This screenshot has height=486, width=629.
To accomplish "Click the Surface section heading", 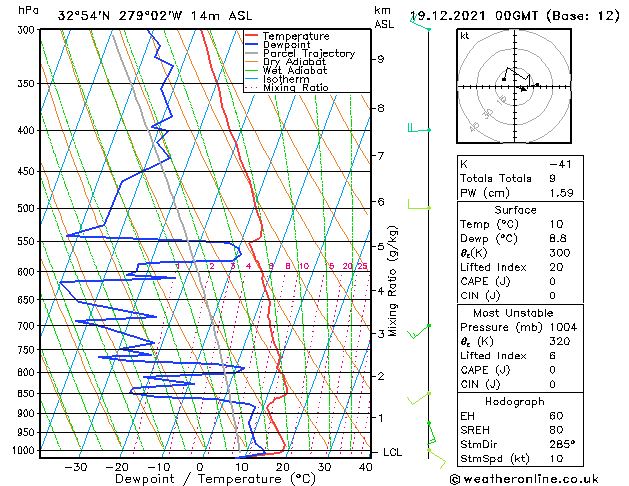I will tap(515, 210).
